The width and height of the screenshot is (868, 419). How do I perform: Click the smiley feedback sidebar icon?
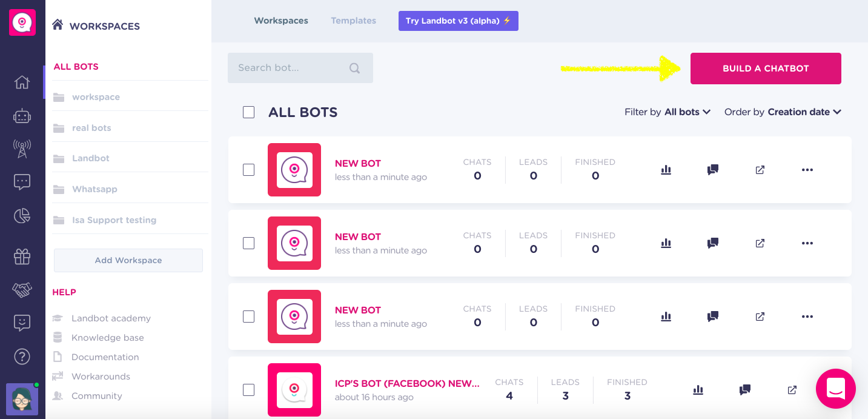(x=22, y=323)
